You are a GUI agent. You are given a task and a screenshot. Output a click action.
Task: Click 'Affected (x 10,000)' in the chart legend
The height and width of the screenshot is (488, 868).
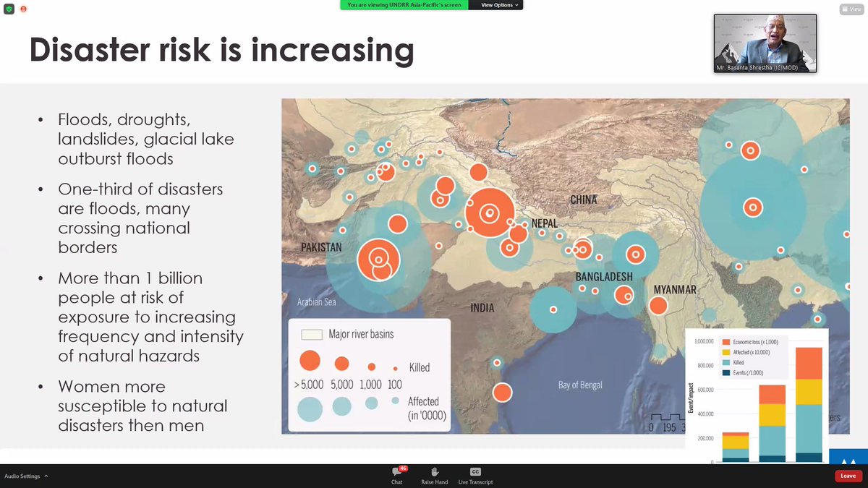click(x=752, y=352)
